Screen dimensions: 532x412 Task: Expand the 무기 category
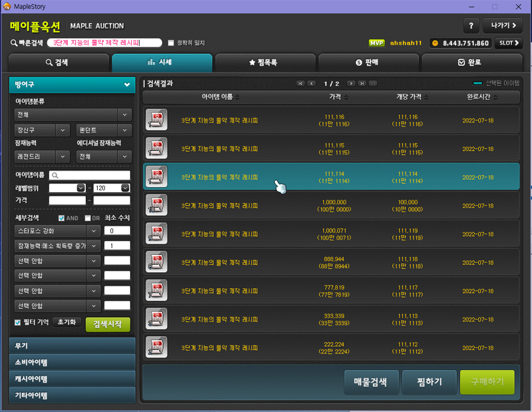tap(72, 345)
